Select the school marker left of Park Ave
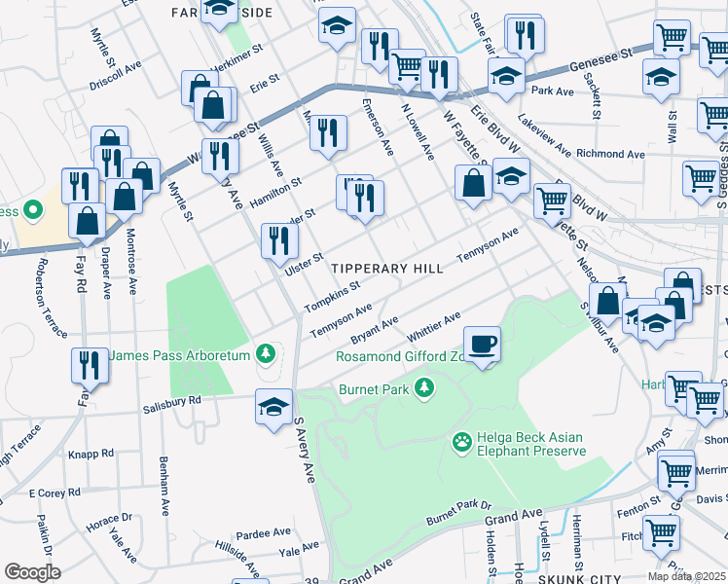Viewport: 728px width, 584px height. coord(506,77)
